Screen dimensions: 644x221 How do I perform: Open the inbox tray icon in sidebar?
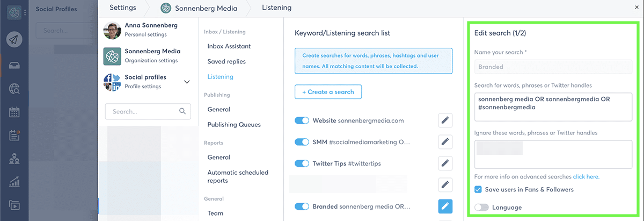pos(14,65)
